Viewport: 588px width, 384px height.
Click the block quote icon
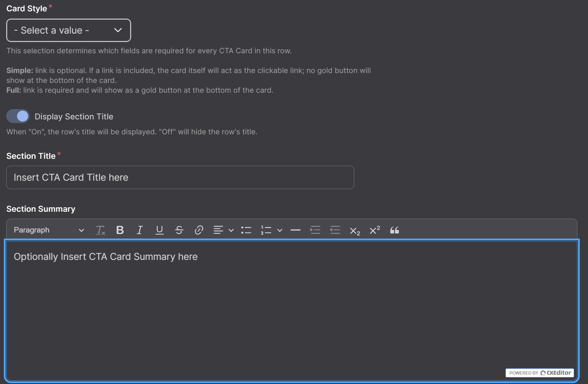coord(394,230)
